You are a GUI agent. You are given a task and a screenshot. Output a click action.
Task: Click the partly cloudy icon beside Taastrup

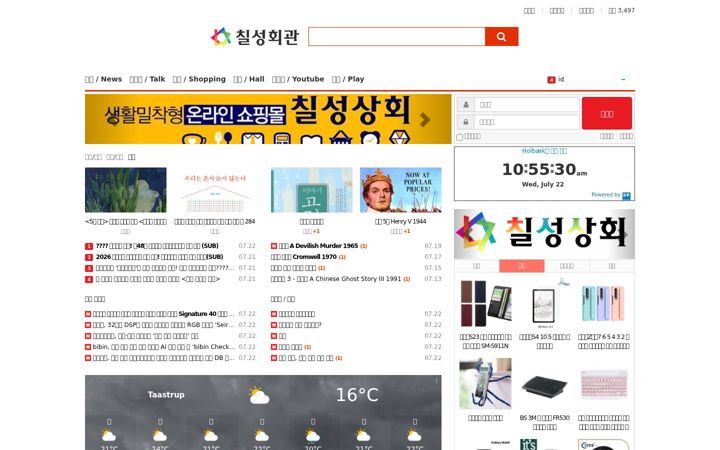tap(259, 395)
